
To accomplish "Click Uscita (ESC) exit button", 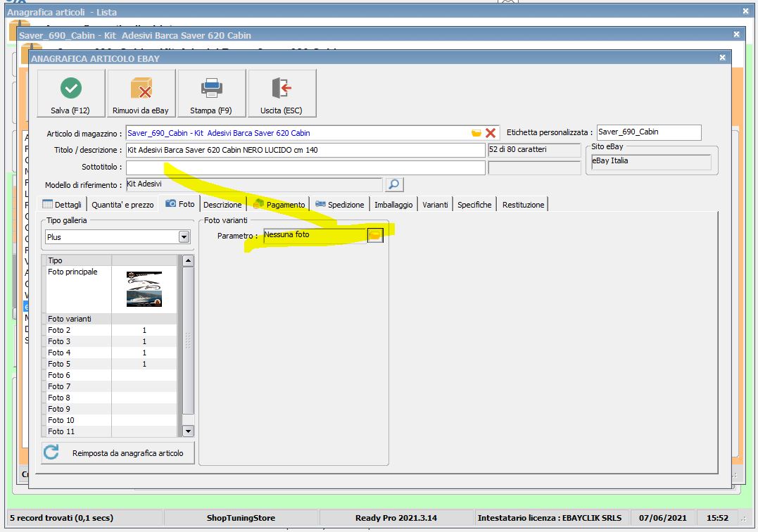I will (282, 94).
